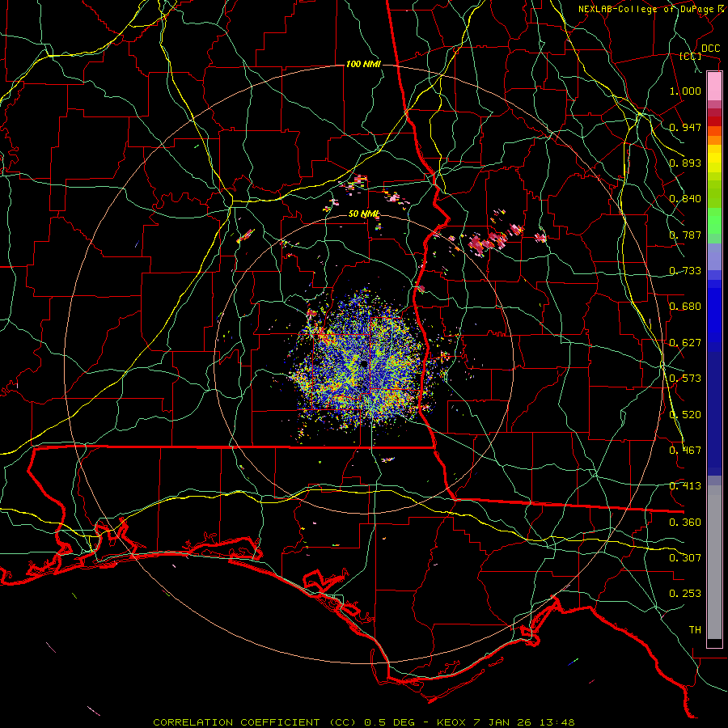Screen dimensions: 728x728
Task: Click the 0.893 color scale label
Action: (685, 163)
